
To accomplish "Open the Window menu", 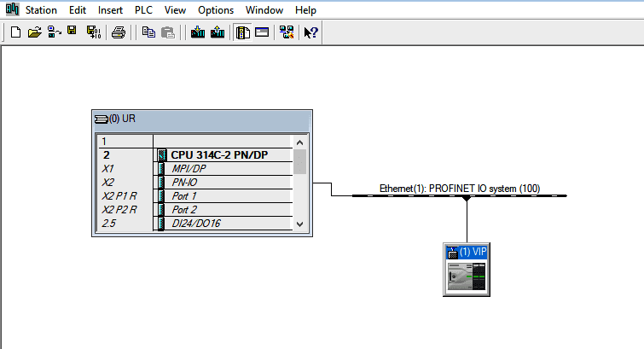I will tap(264, 10).
